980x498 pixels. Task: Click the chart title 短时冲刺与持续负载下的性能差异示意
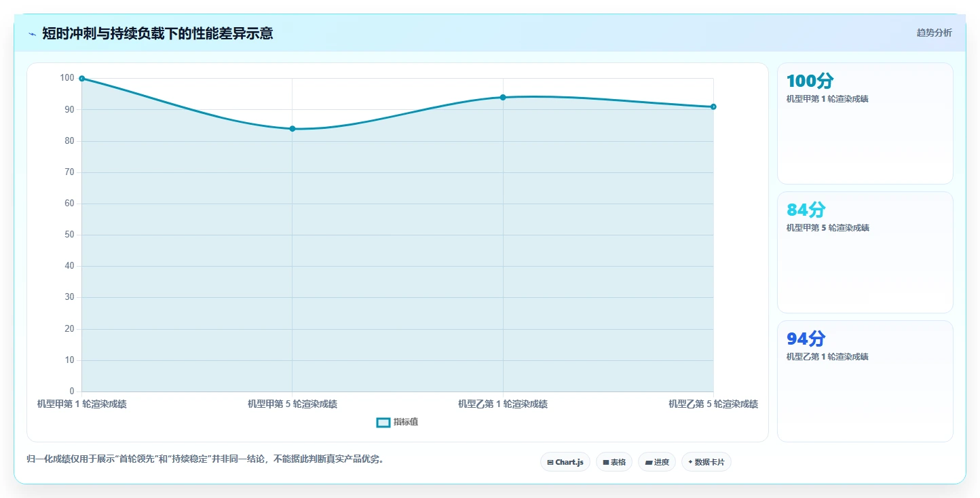pyautogui.click(x=157, y=33)
